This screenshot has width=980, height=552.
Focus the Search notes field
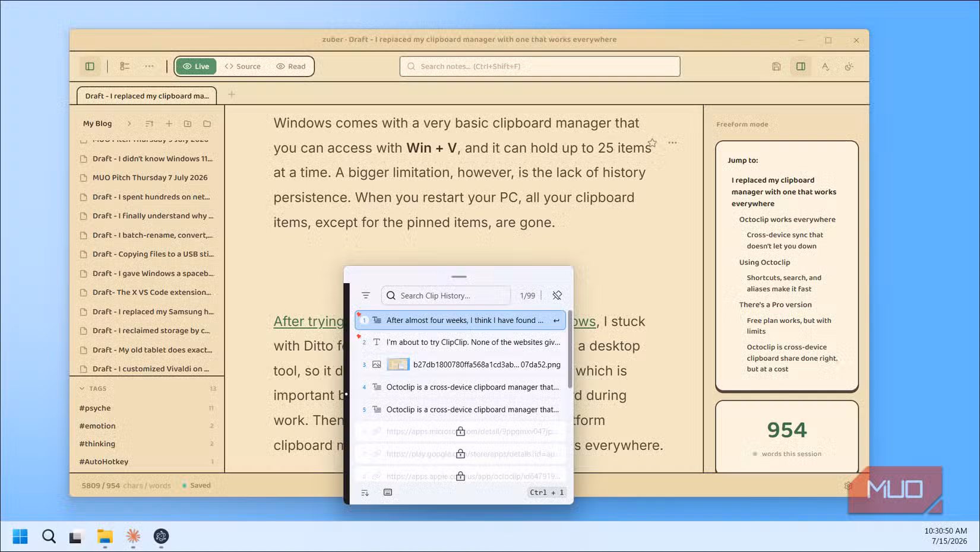point(540,66)
